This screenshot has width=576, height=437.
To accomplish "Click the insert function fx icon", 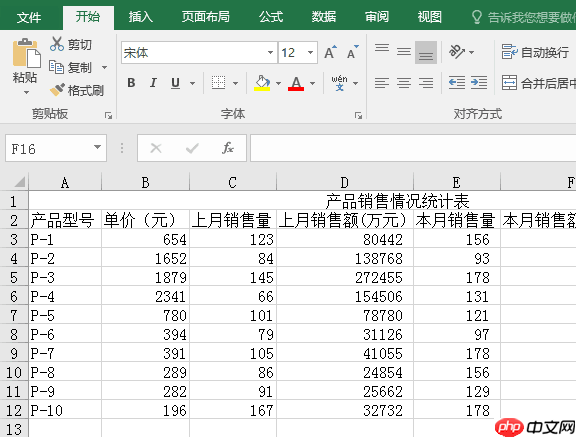I will (x=228, y=148).
